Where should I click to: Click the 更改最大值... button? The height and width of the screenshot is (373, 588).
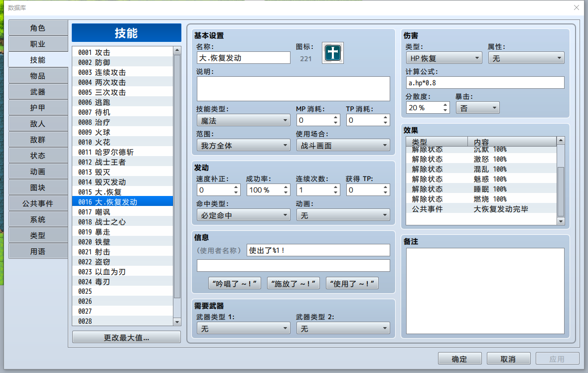(x=127, y=338)
